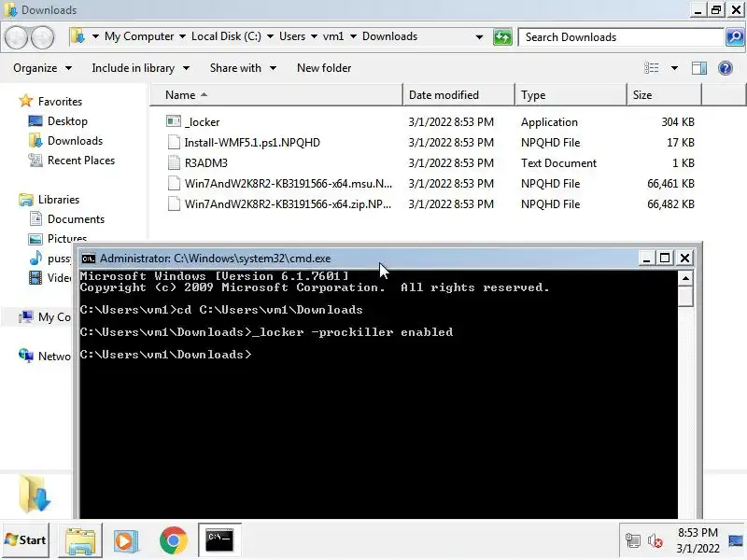Click the Show desktop button in tray corner
The image size is (747, 560).
pyautogui.click(x=736, y=540)
